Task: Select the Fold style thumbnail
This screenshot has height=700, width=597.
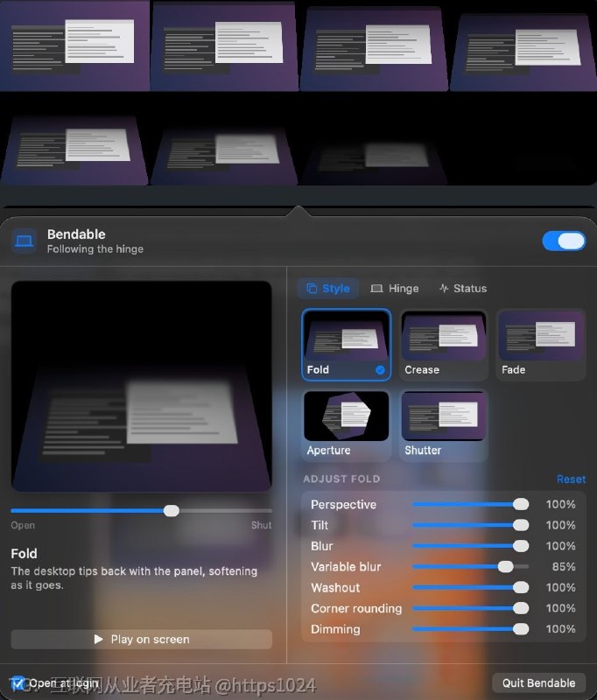Action: [x=346, y=344]
